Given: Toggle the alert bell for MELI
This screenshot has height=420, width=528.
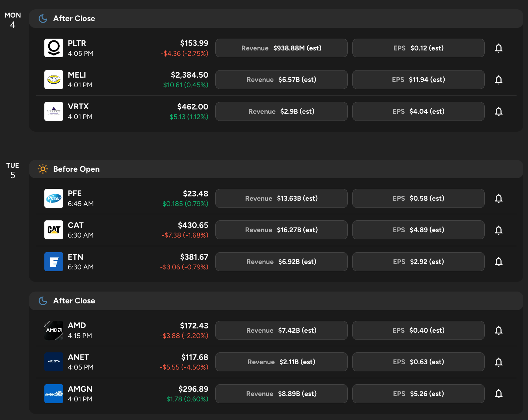Looking at the screenshot, I should [499, 79].
